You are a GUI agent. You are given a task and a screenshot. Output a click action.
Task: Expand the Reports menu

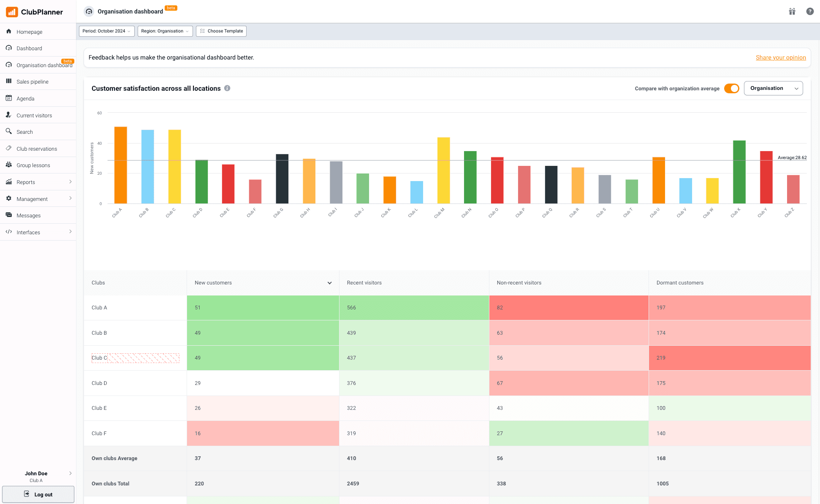click(x=25, y=182)
